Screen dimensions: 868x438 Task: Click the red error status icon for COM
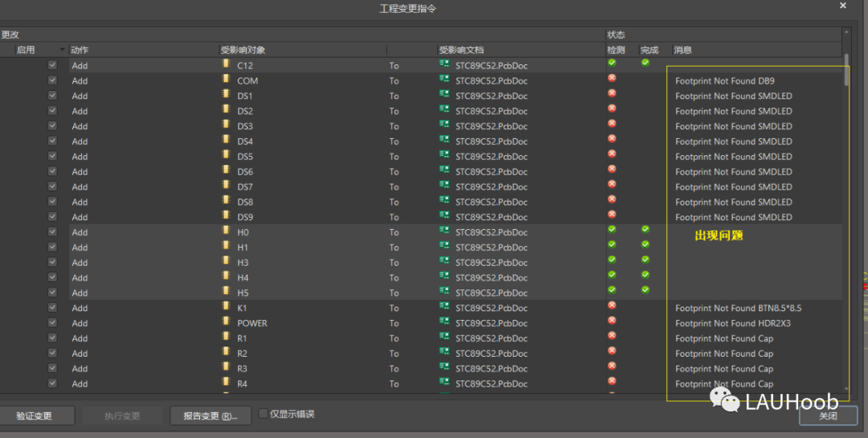(x=612, y=78)
